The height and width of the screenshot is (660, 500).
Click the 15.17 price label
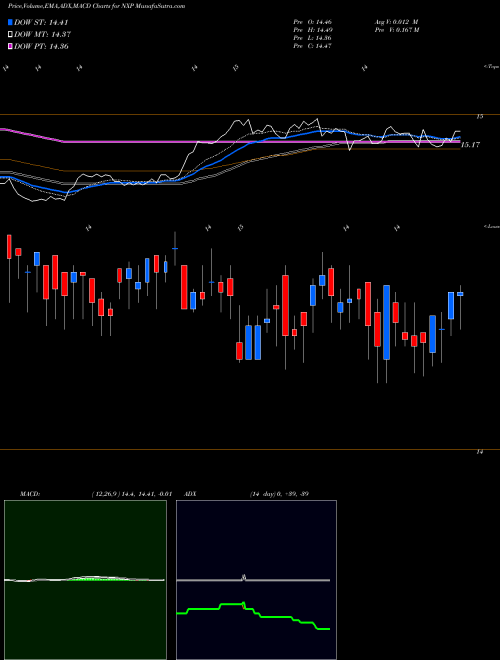click(x=471, y=145)
